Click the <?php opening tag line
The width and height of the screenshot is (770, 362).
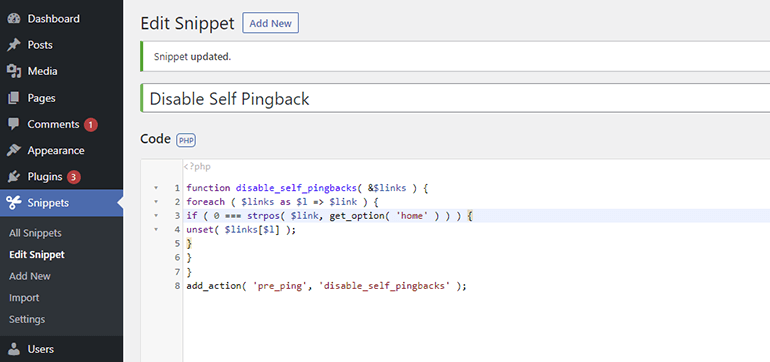(197, 167)
